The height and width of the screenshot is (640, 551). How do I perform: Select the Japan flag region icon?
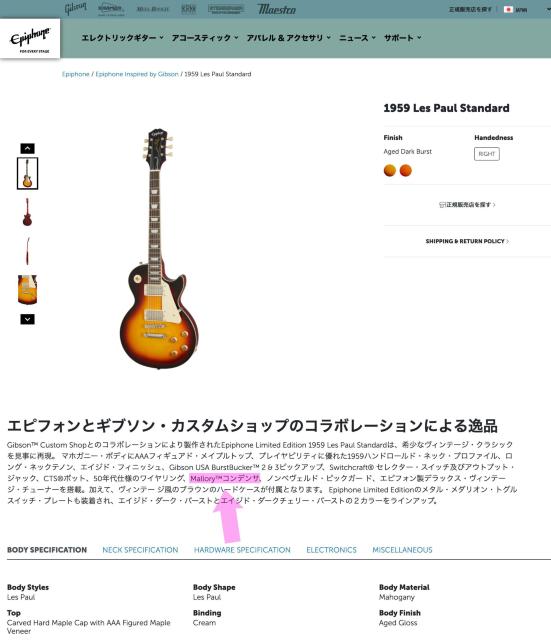click(508, 9)
